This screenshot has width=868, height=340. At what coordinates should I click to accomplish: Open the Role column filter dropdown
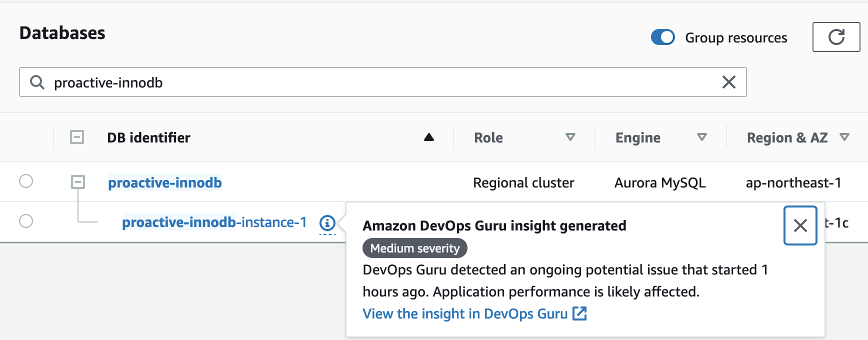click(x=570, y=137)
